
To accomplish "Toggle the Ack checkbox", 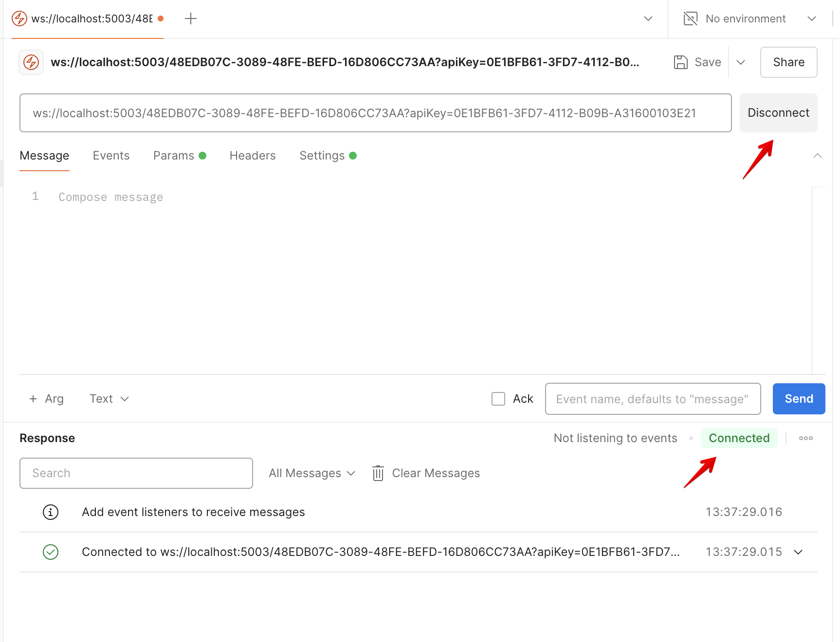I will [x=498, y=399].
